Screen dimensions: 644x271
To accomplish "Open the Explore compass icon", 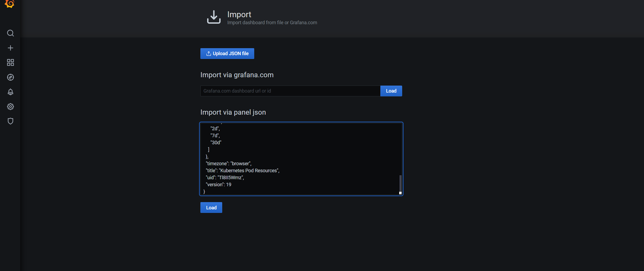I will point(10,77).
